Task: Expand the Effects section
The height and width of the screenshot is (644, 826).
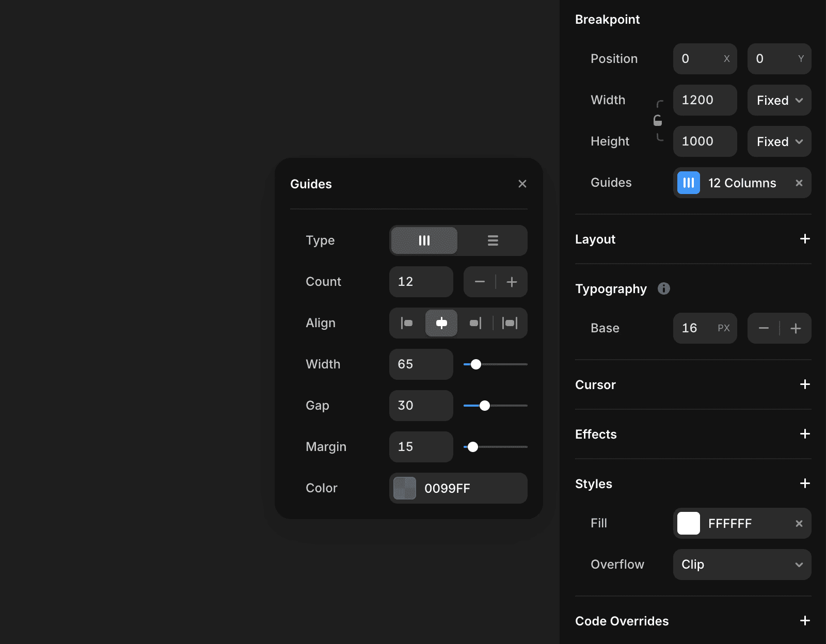Action: point(805,434)
